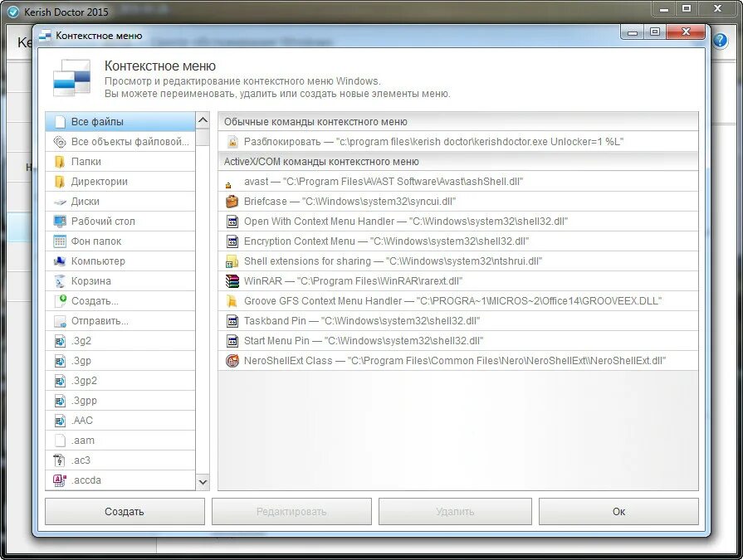Choose the Директории category

coord(120,182)
